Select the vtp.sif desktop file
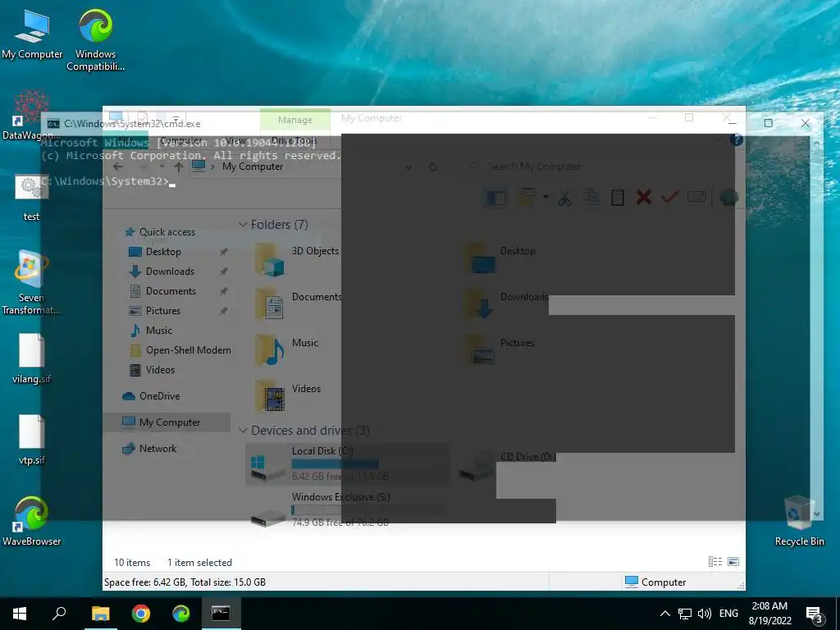The width and height of the screenshot is (840, 630). [x=31, y=441]
